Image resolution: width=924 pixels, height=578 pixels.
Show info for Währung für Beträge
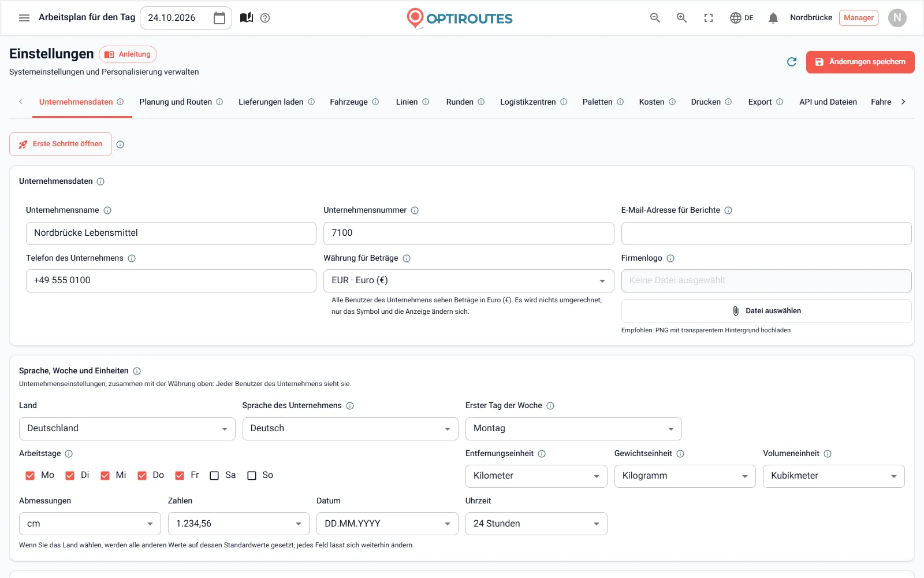(x=407, y=258)
